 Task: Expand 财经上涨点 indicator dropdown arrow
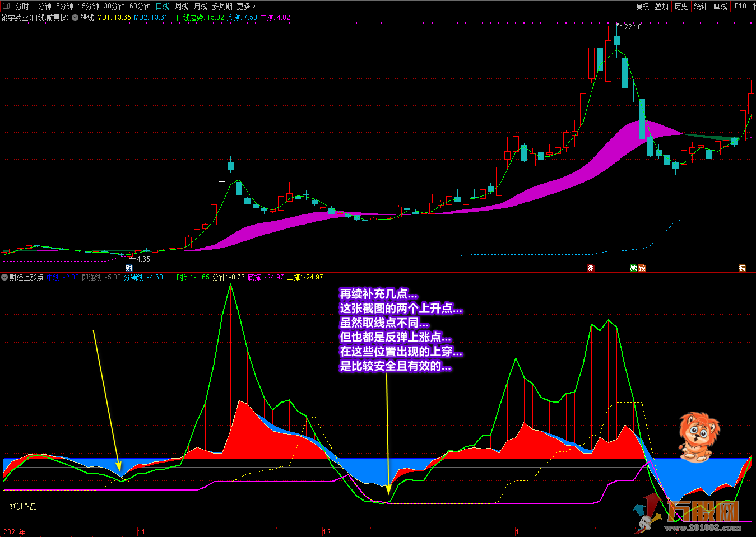tap(4, 277)
